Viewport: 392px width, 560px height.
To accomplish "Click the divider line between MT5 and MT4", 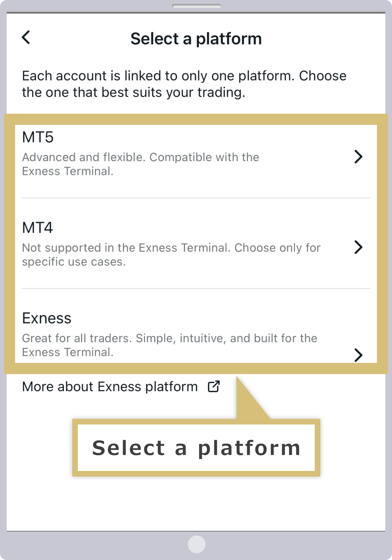I will pyautogui.click(x=196, y=198).
